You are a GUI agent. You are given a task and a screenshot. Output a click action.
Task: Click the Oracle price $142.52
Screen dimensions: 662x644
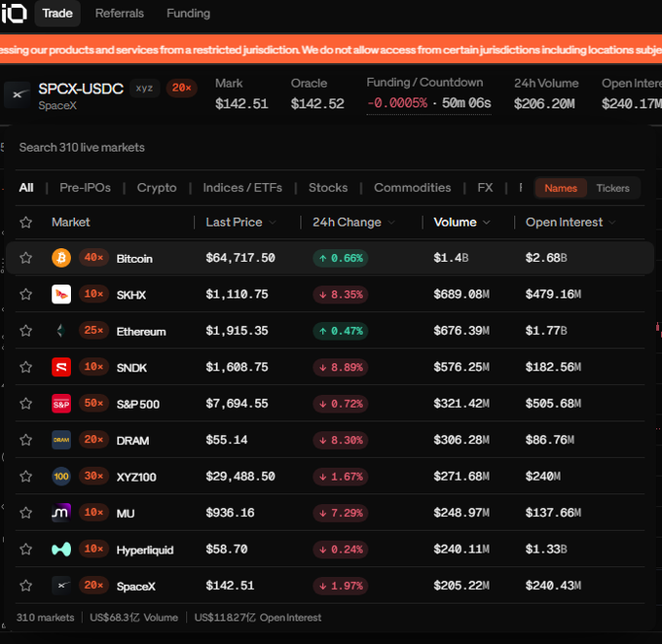[x=317, y=103]
